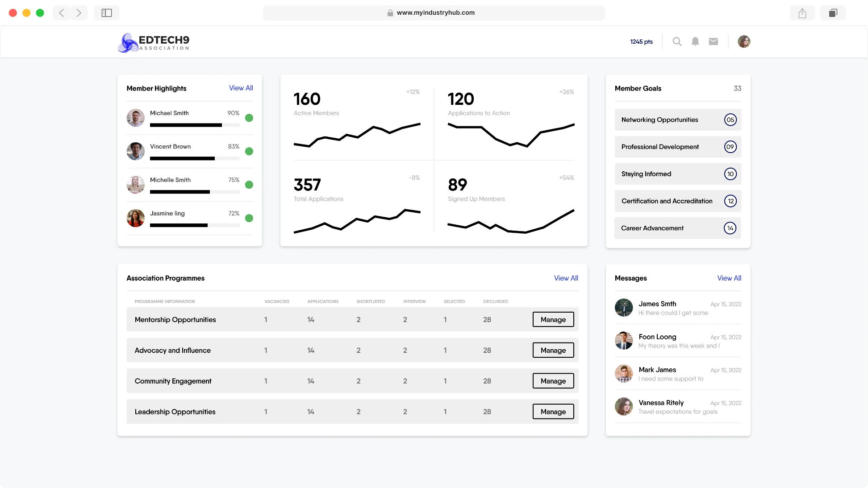Click View All link in Member Highlights
This screenshot has height=488, width=868.
click(241, 88)
